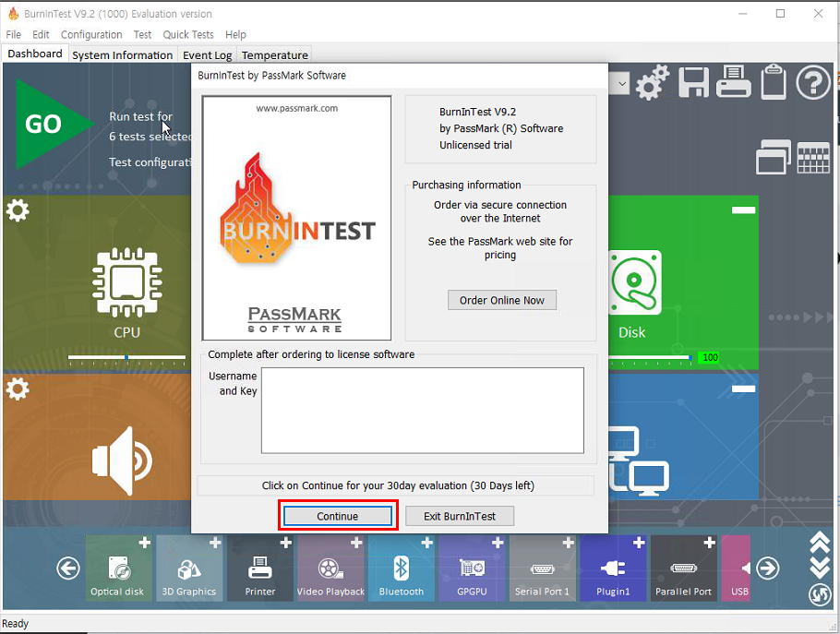Image resolution: width=840 pixels, height=634 pixels.
Task: Click the printer icon in top toolbar
Action: click(734, 81)
